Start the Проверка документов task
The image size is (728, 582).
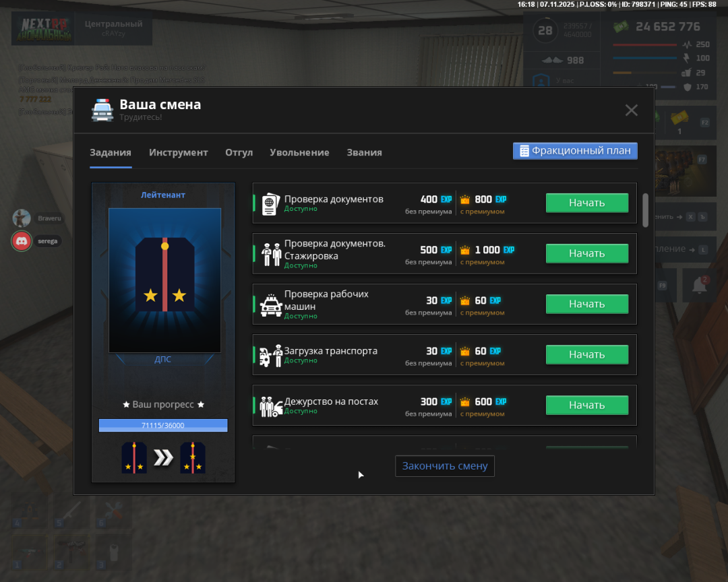point(586,203)
